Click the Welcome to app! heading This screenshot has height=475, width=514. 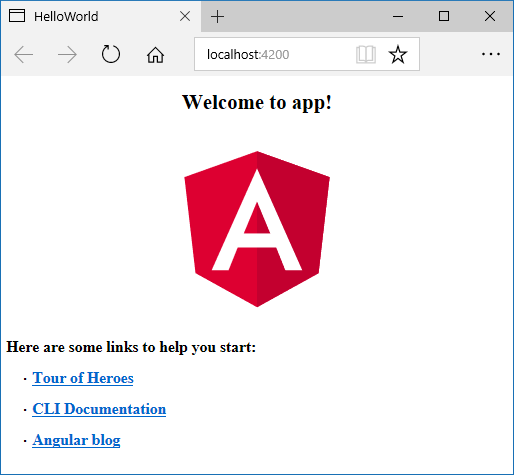tap(257, 102)
